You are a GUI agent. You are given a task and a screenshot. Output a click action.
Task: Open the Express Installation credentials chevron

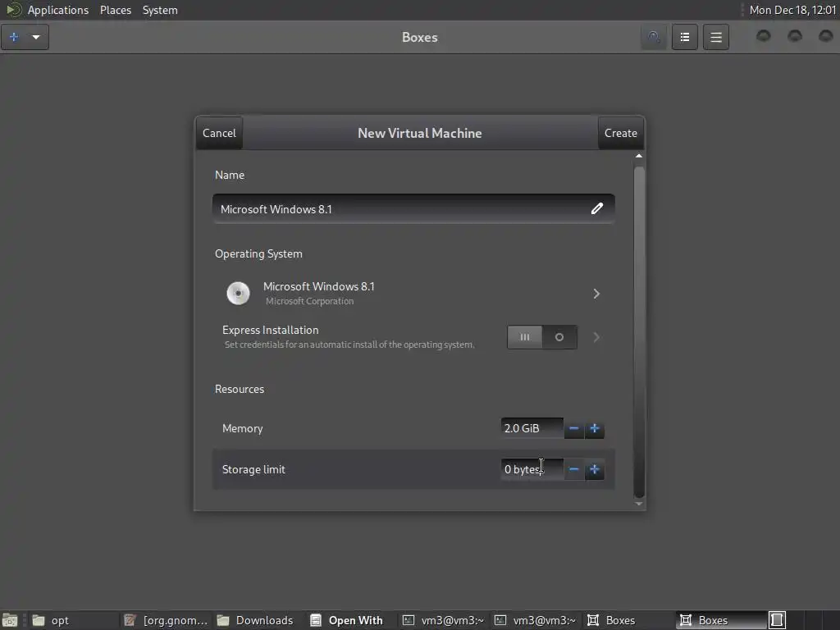[x=596, y=337]
